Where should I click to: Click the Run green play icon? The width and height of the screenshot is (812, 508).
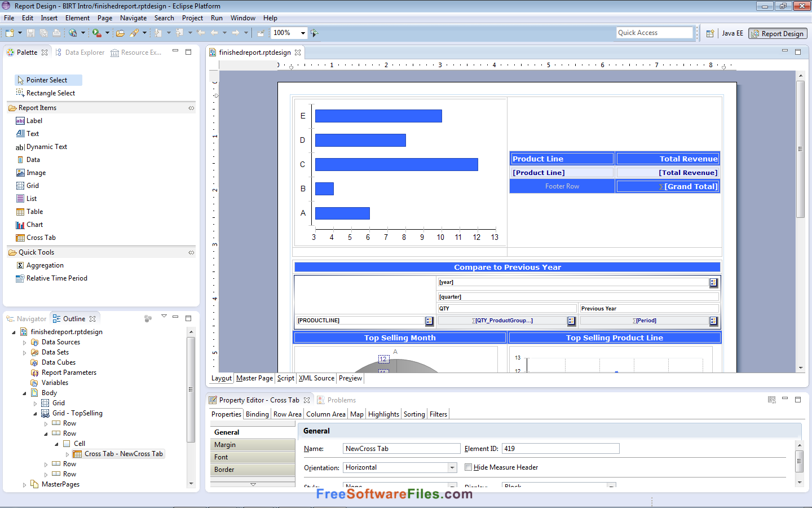pos(97,33)
